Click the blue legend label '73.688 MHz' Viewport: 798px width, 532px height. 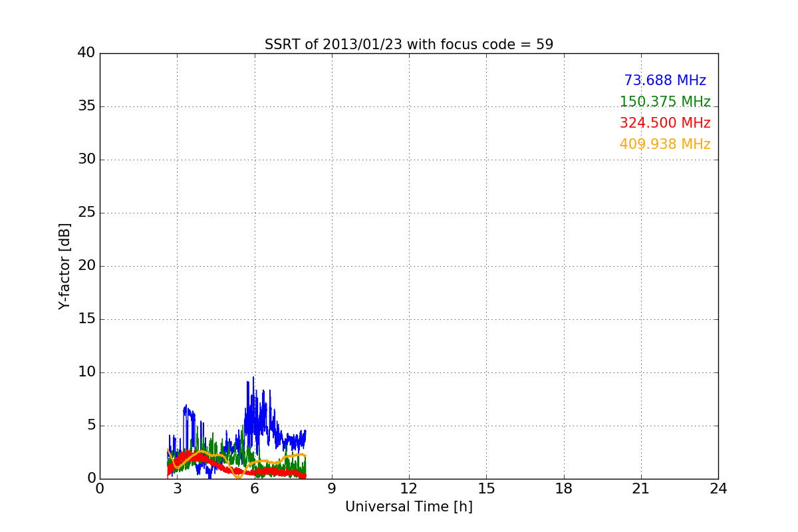tap(665, 80)
